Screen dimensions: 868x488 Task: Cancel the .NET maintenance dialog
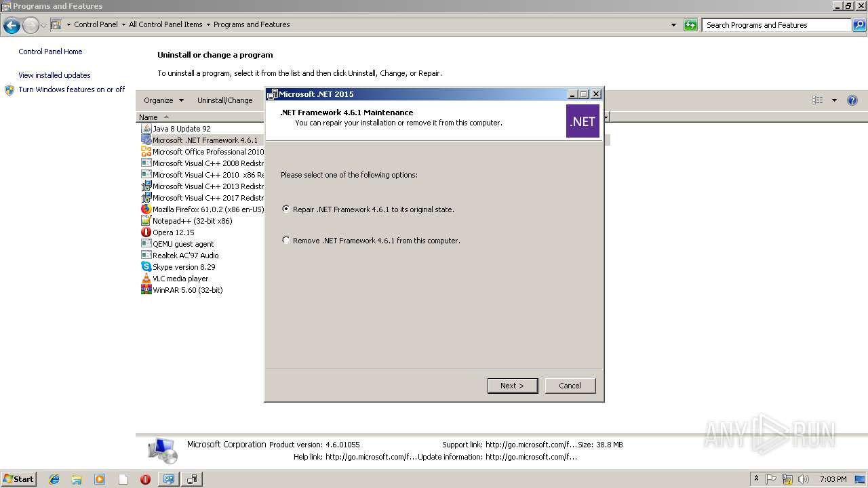[570, 386]
